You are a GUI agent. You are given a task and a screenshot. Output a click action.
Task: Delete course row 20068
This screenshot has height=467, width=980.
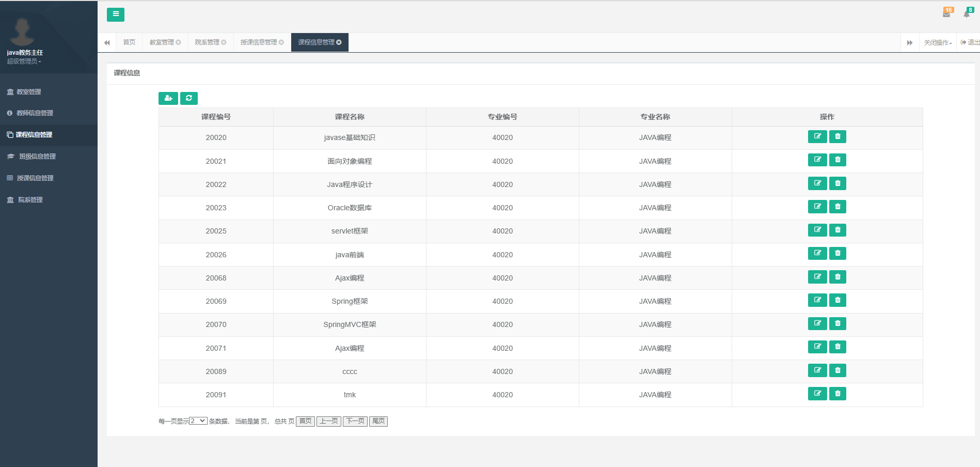coord(837,277)
